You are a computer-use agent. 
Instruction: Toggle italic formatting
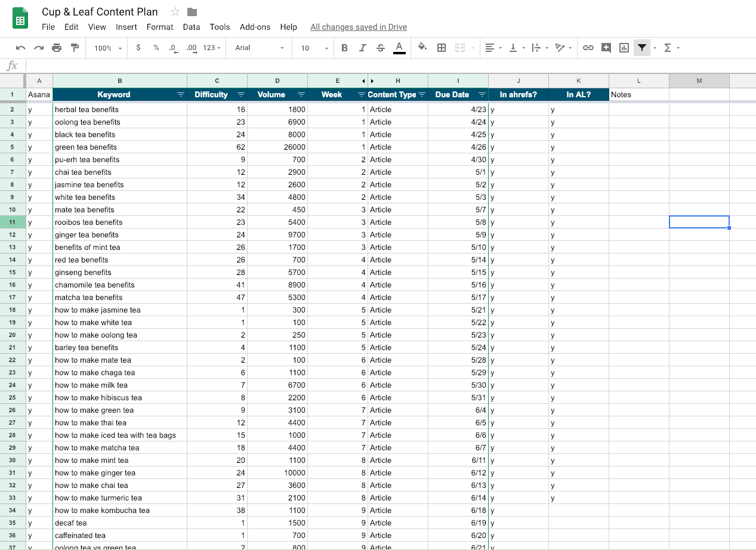point(362,48)
